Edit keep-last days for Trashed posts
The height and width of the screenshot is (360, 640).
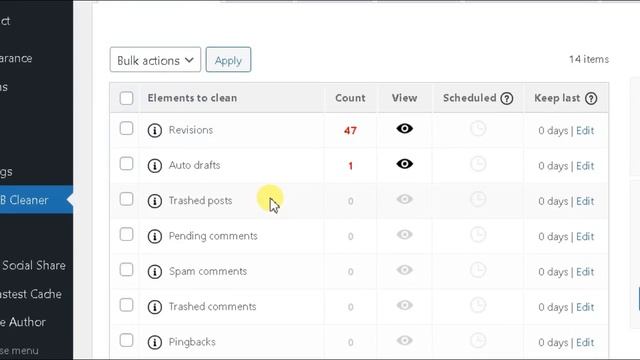pyautogui.click(x=585, y=201)
